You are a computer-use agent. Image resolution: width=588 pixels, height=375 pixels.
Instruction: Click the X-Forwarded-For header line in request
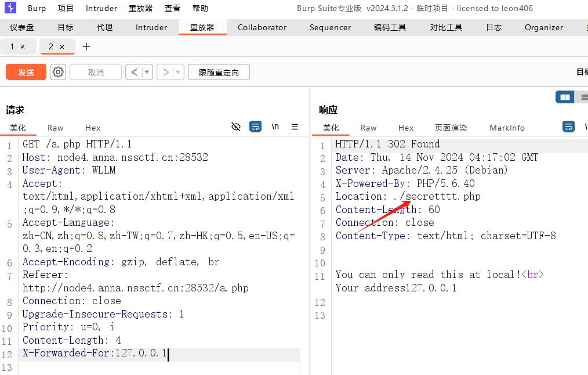tap(95, 353)
